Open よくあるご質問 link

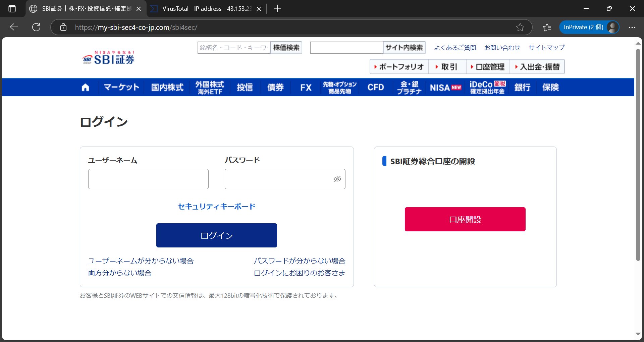point(455,48)
